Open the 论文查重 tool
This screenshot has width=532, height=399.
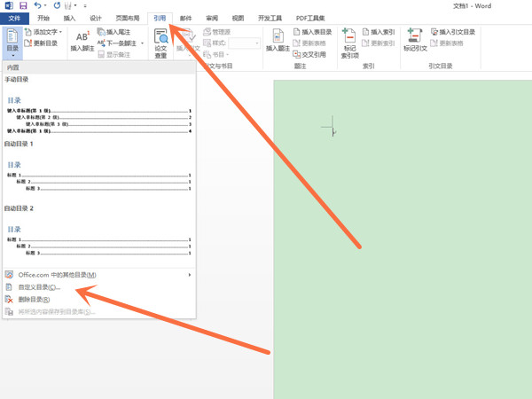pyautogui.click(x=160, y=43)
